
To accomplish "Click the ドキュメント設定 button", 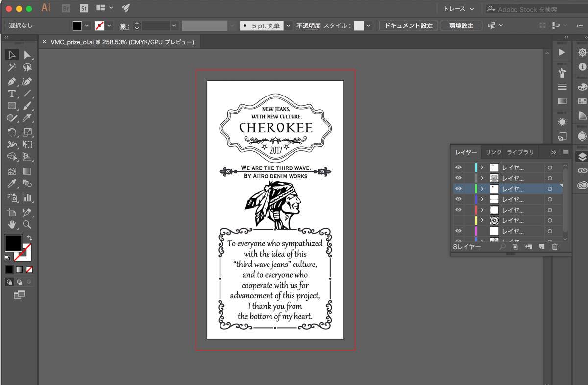I will (x=409, y=25).
